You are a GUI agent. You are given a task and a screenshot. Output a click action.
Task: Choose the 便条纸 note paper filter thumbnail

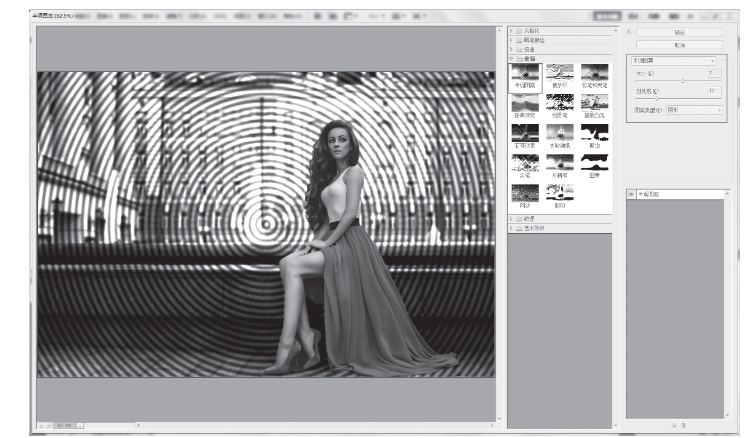pyautogui.click(x=559, y=74)
